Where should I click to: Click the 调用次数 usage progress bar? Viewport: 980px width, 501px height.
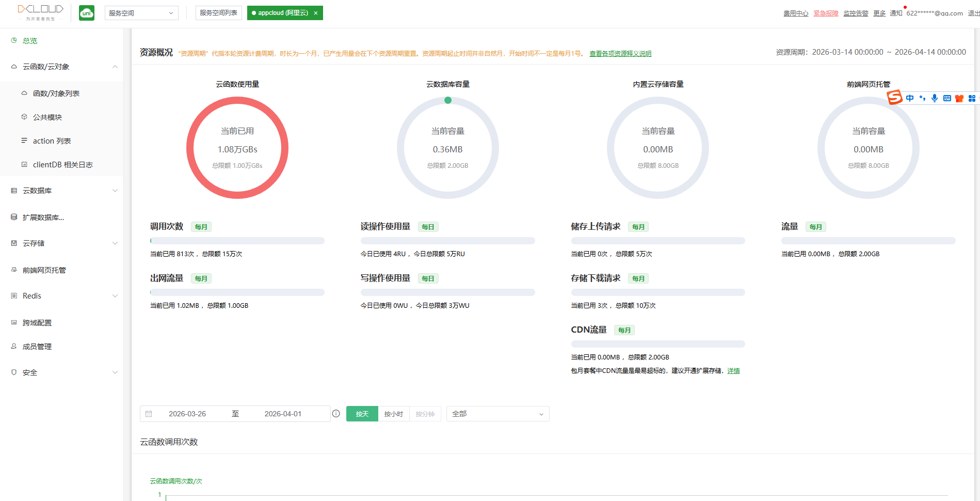coord(237,241)
